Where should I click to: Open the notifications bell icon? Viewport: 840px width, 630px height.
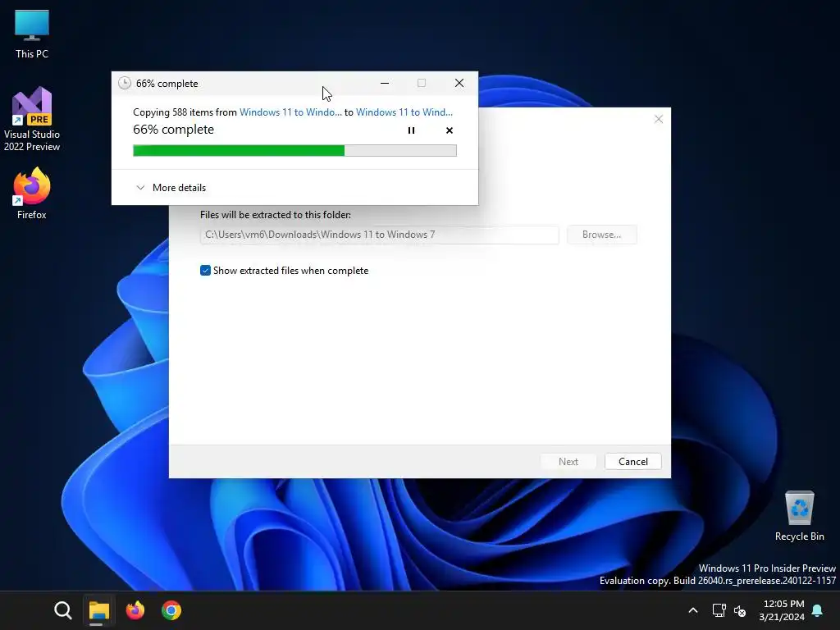(x=818, y=610)
